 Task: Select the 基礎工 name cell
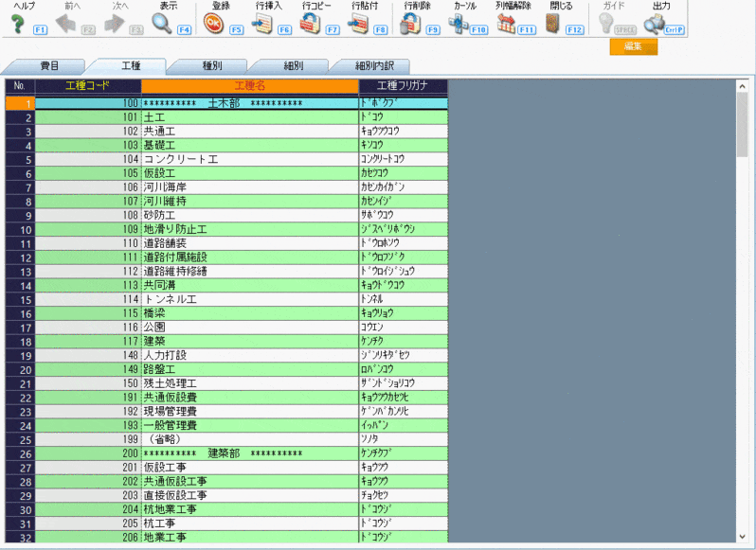coord(250,145)
